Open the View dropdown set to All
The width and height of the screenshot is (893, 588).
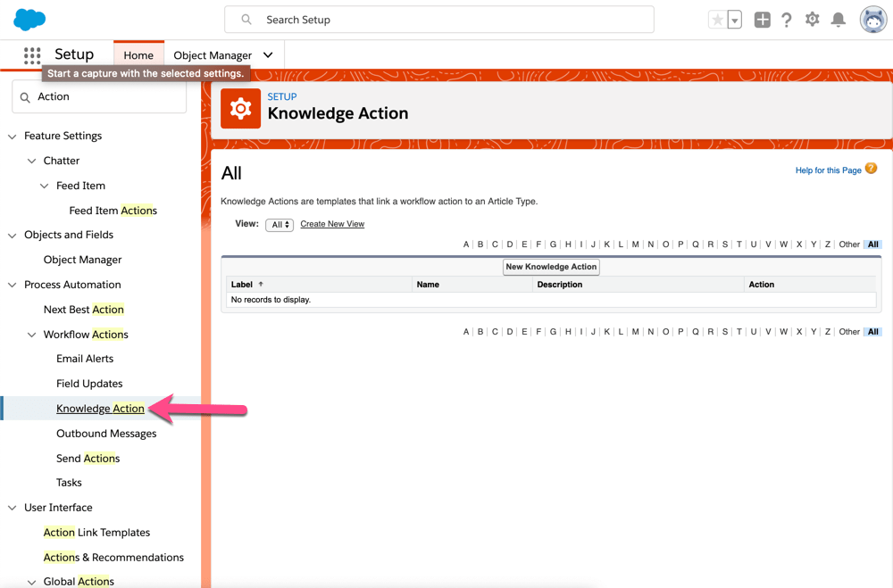279,224
